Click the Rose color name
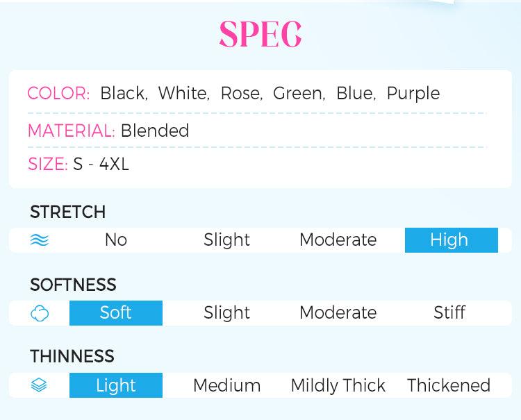Viewport: 521px width, 420px height. [240, 94]
